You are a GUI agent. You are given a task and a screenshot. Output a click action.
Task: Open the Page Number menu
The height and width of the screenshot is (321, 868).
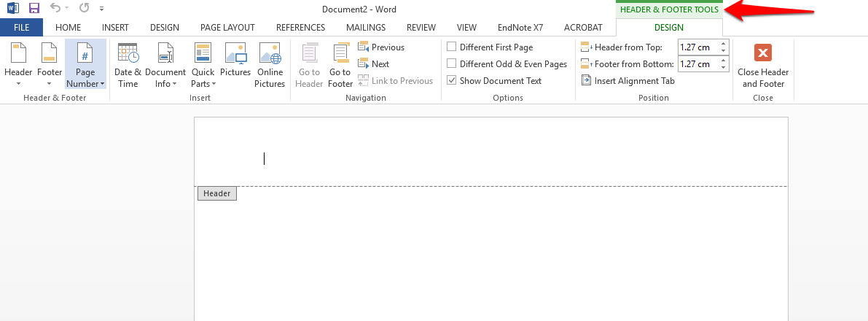pos(85,64)
